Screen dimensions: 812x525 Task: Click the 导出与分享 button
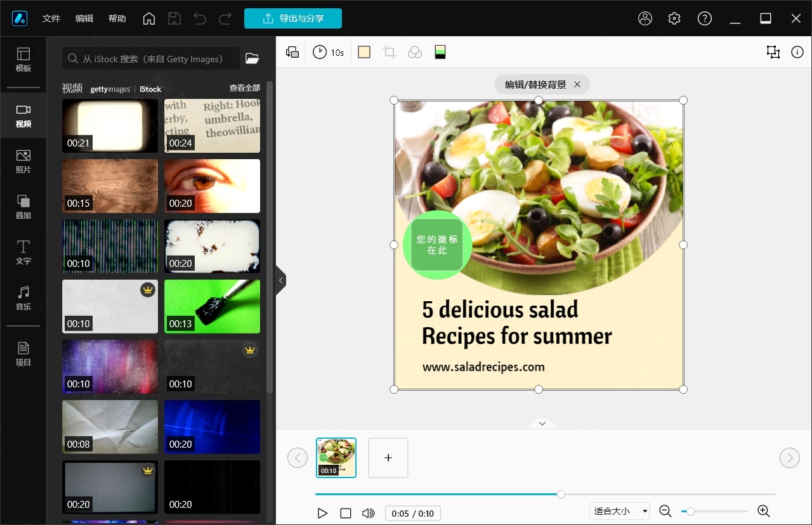(293, 18)
